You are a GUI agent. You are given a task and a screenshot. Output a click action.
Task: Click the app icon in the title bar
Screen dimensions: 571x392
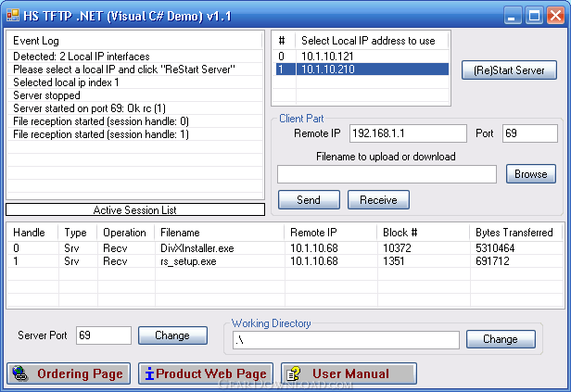coord(13,15)
